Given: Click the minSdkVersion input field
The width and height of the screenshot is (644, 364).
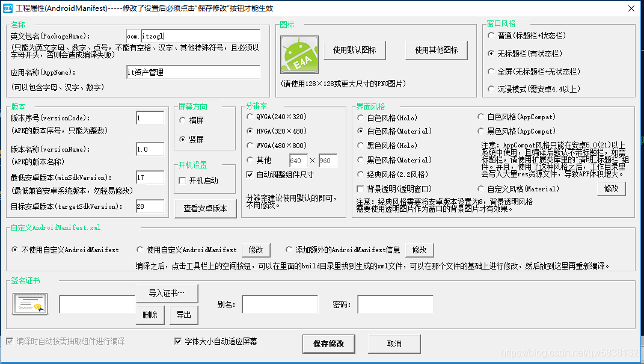Looking at the screenshot, I should click(150, 177).
